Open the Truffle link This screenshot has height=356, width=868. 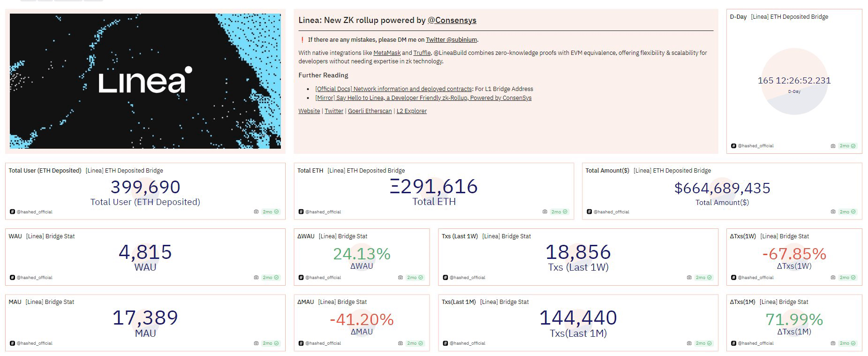(x=422, y=53)
